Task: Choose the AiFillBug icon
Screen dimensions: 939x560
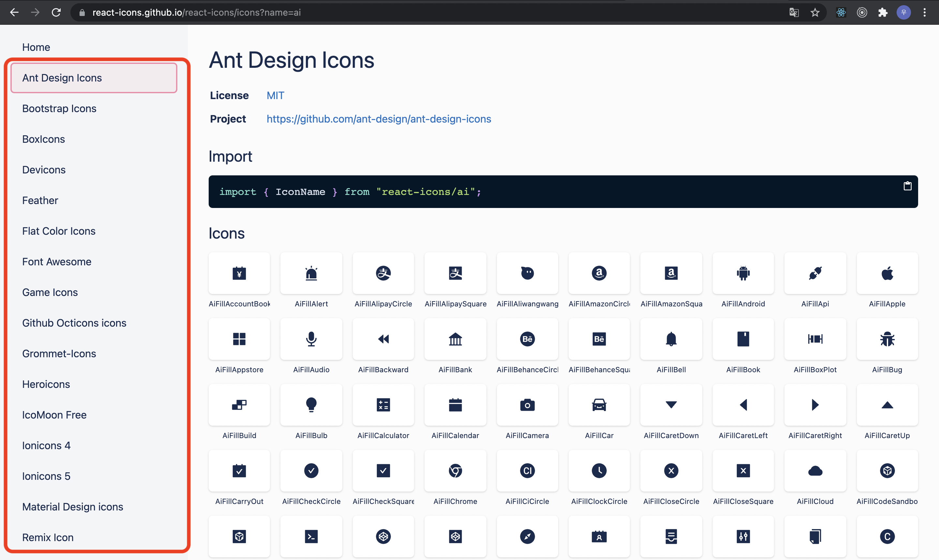Action: 887,339
